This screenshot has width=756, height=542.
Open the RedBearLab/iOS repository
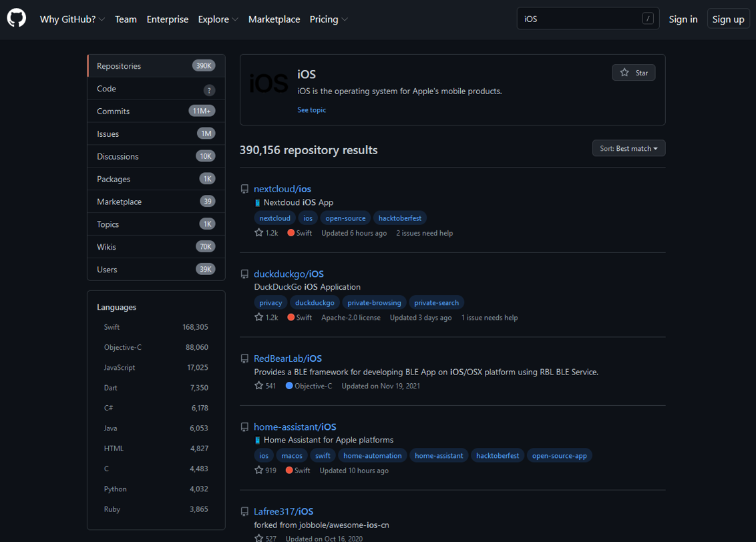[288, 358]
